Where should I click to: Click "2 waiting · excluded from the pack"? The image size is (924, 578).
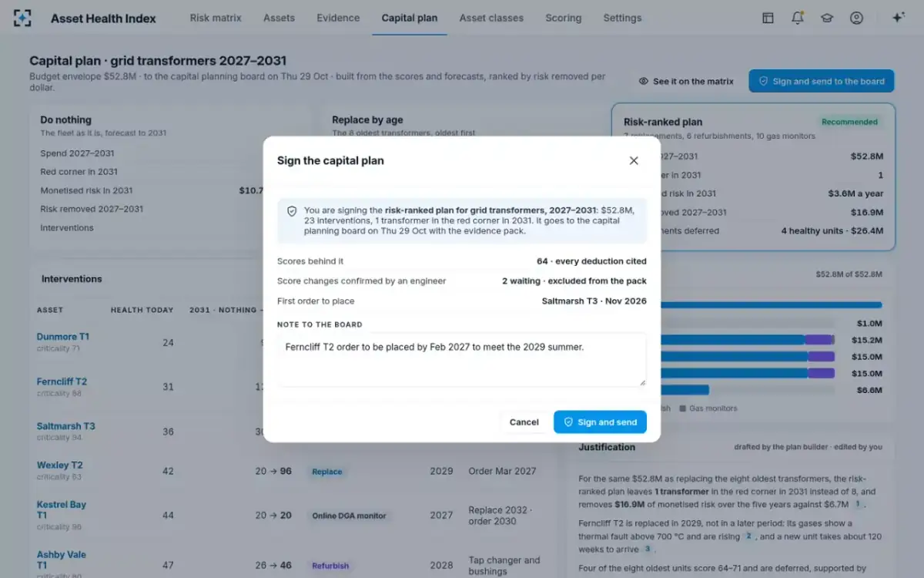pyautogui.click(x=574, y=281)
